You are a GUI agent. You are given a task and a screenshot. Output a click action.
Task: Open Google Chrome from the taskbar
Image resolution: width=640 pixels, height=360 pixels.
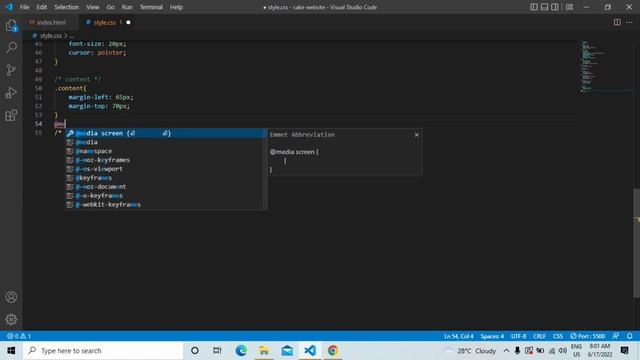point(333,351)
